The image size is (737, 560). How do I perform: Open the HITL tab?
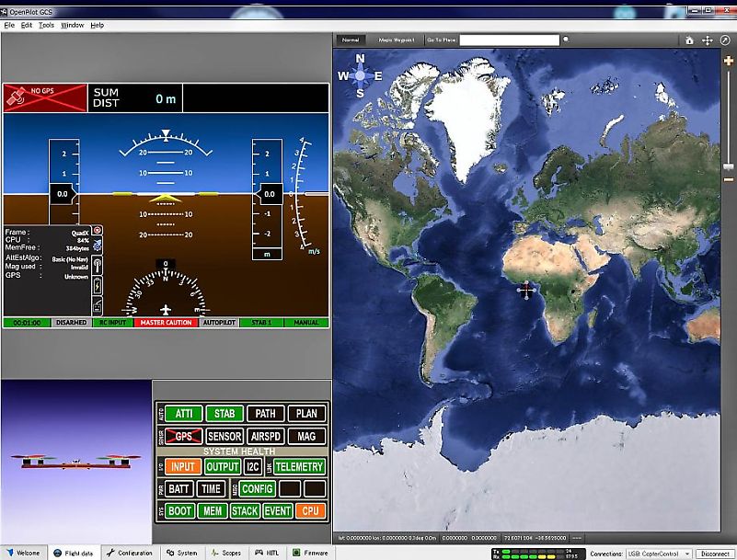(x=267, y=553)
